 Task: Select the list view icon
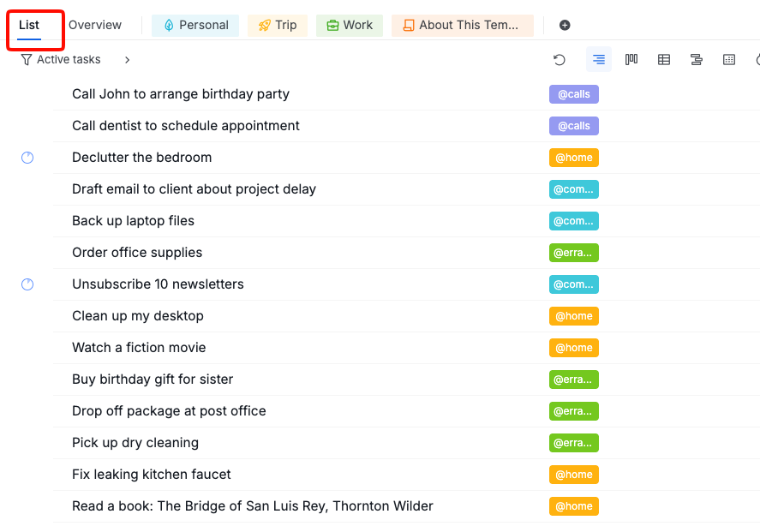tap(599, 60)
